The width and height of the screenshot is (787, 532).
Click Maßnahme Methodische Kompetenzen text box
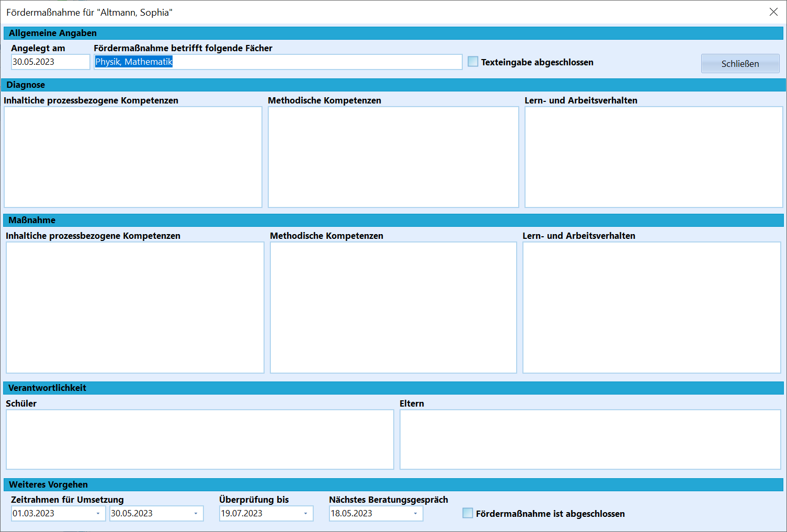coord(393,307)
